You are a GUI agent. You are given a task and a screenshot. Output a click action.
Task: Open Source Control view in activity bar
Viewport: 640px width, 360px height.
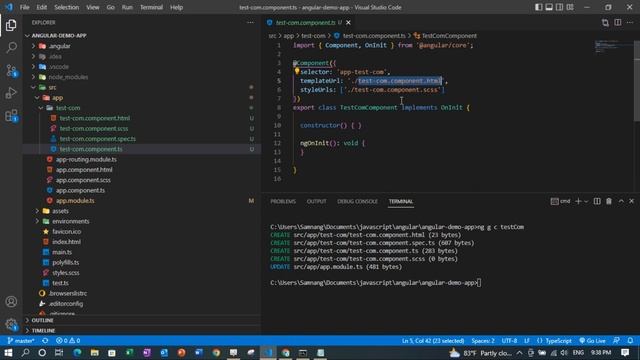(11, 70)
